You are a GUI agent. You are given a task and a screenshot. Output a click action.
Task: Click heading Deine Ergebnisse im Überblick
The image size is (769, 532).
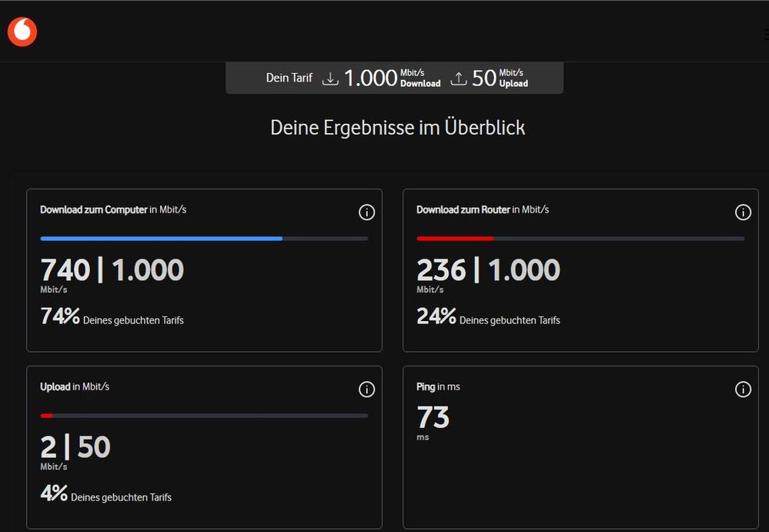(397, 128)
